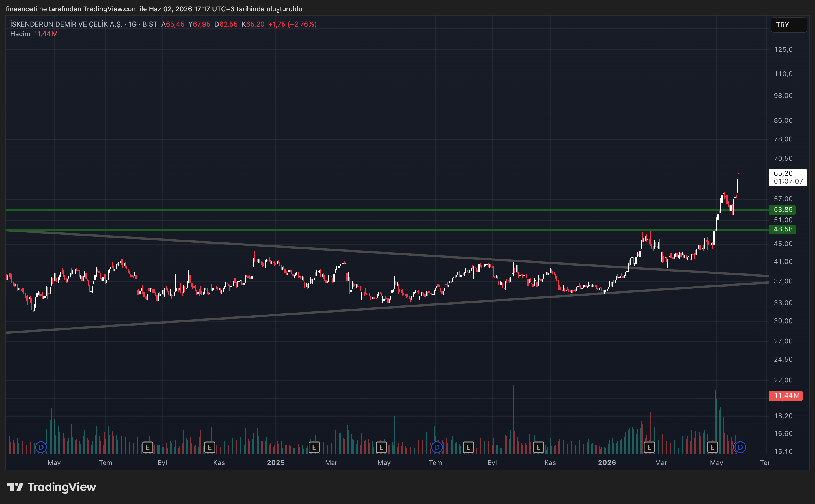Open the TRY currency selector
815x504 pixels.
click(788, 25)
